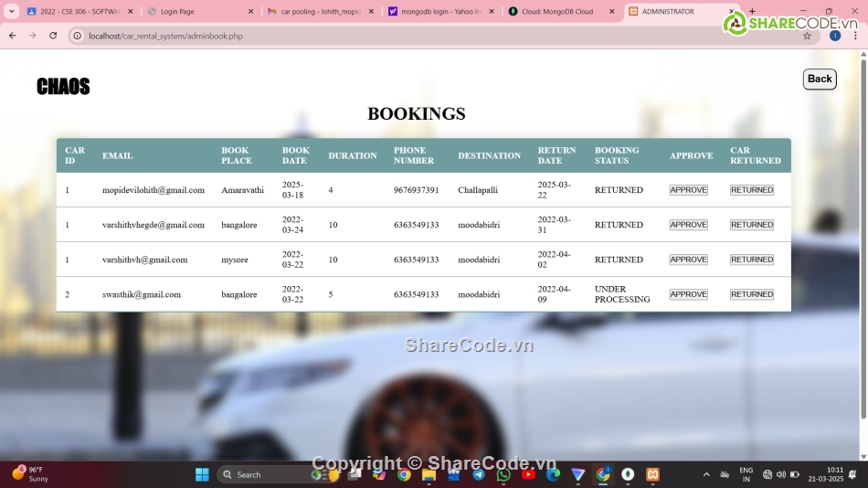Open YouTube from the taskbar
This screenshot has height=488, width=868.
(x=528, y=474)
